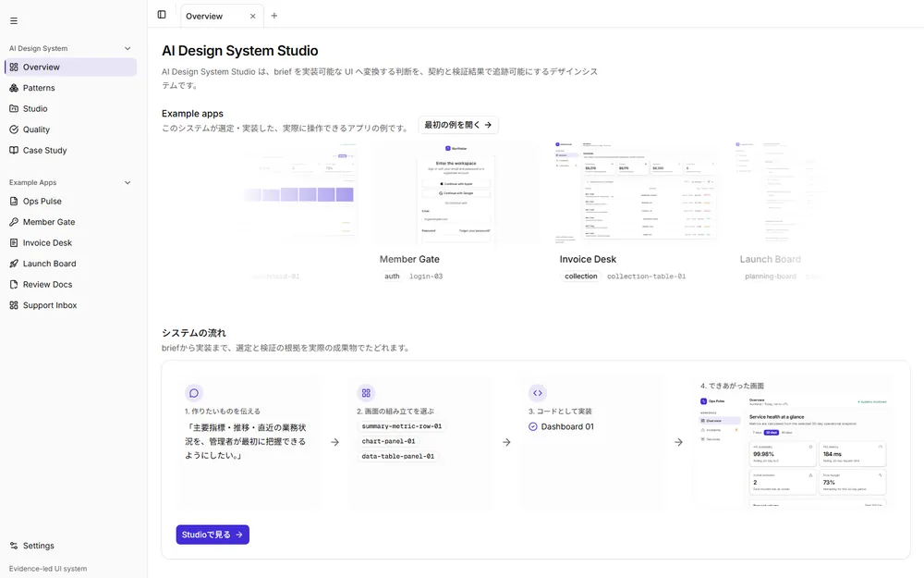This screenshot has width=924, height=578.
Task: Toggle the sidebar panel icon
Action: (x=162, y=15)
